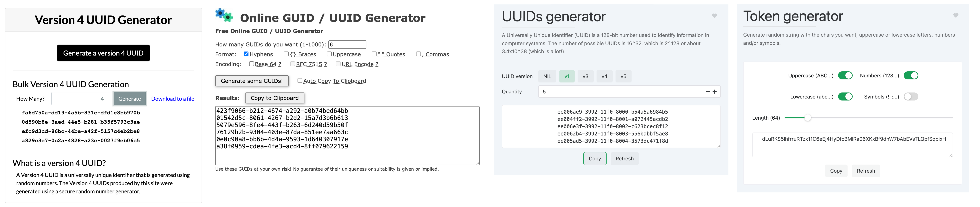Increase quantity with the plus icon
The width and height of the screenshot is (980, 207).
pyautogui.click(x=714, y=92)
